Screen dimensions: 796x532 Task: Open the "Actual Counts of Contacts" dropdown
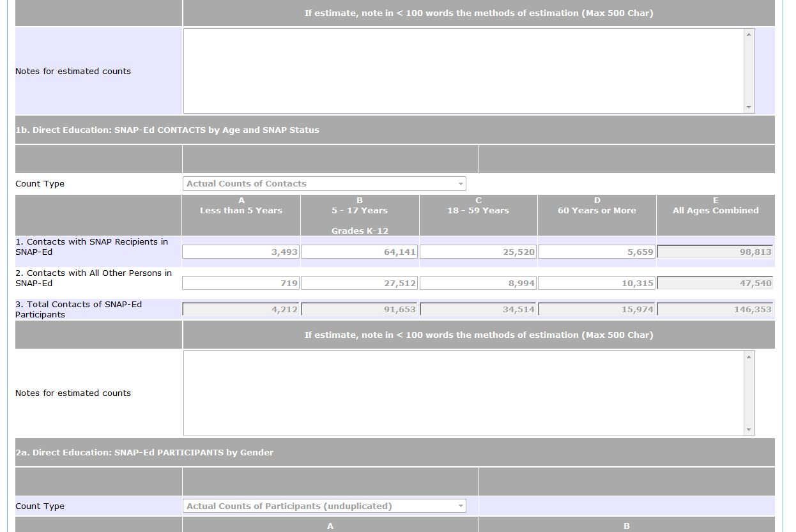click(324, 184)
